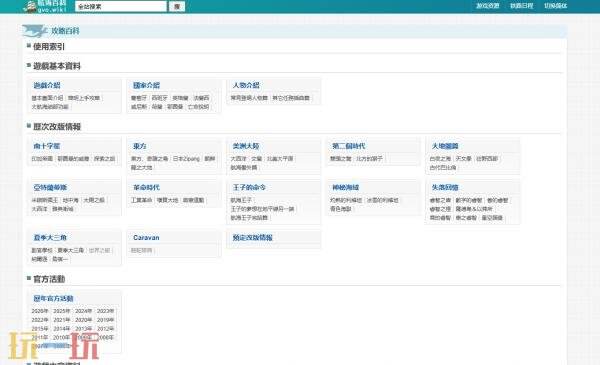Viewport: 600px width, 365px height.
Task: Open the 第二個時代 update heading
Action: [x=349, y=146]
